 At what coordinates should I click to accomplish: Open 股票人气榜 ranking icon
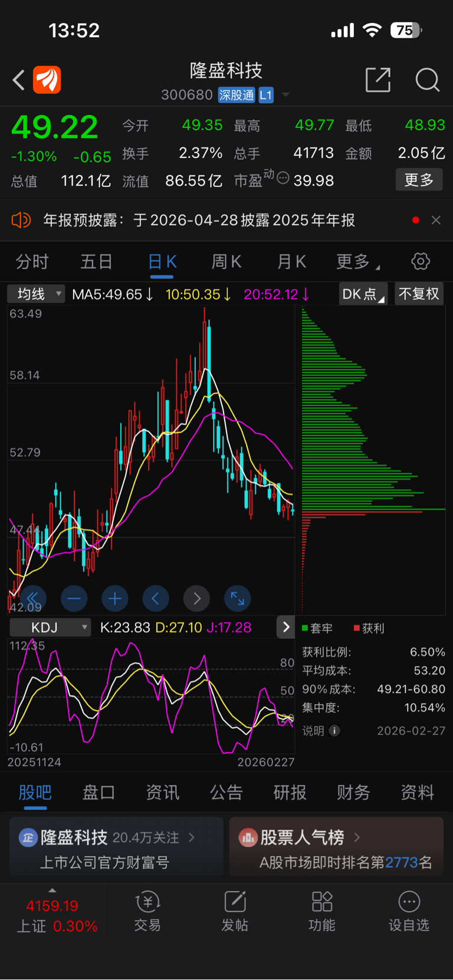tap(248, 837)
